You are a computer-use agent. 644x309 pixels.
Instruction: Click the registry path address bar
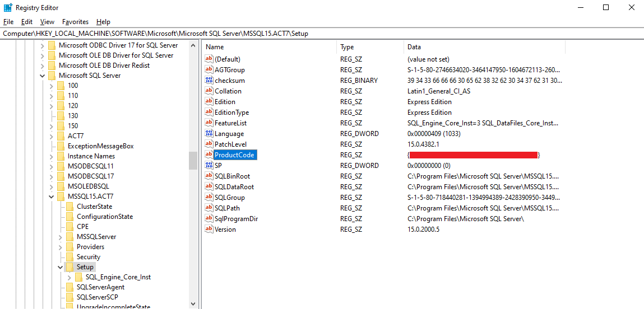pos(322,34)
